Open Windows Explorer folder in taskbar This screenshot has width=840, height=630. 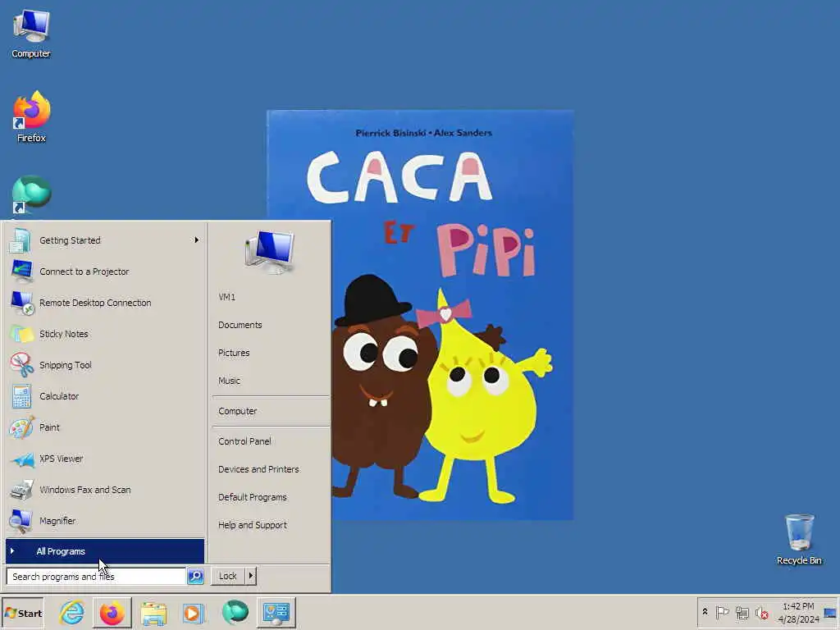[x=153, y=614]
